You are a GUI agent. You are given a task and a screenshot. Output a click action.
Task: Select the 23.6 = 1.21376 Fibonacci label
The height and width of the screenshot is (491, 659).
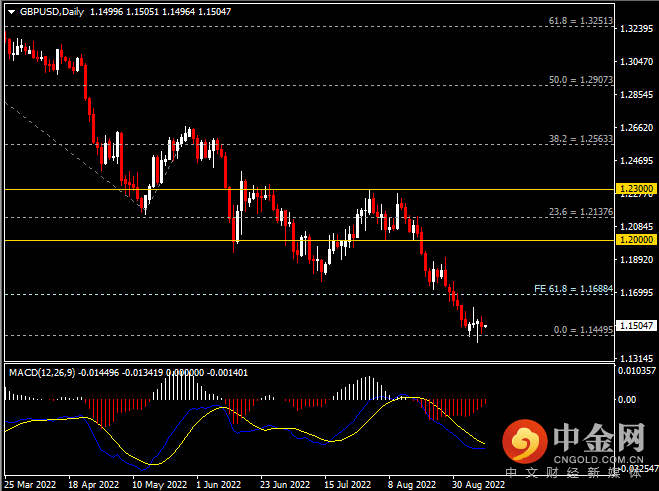coord(580,212)
